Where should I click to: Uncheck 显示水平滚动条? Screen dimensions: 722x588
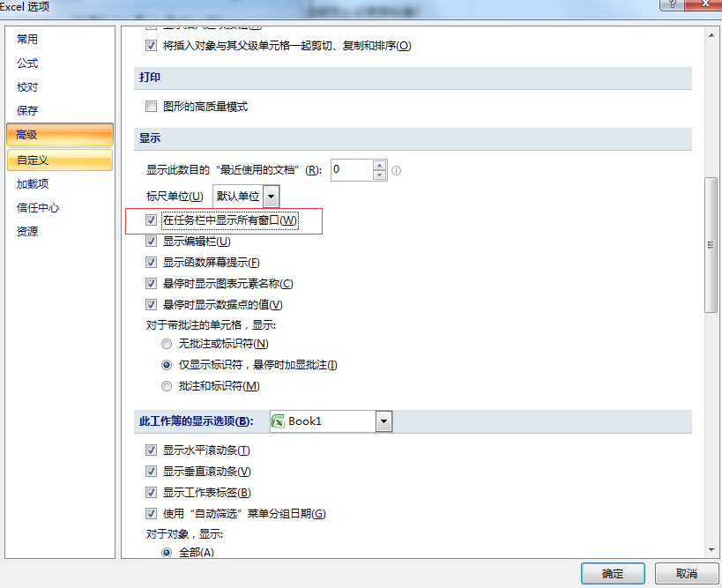click(152, 450)
